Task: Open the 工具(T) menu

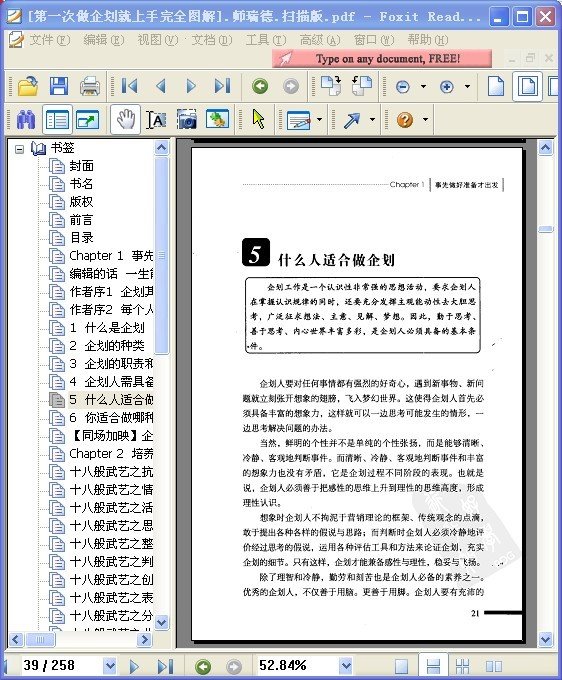Action: coord(266,40)
